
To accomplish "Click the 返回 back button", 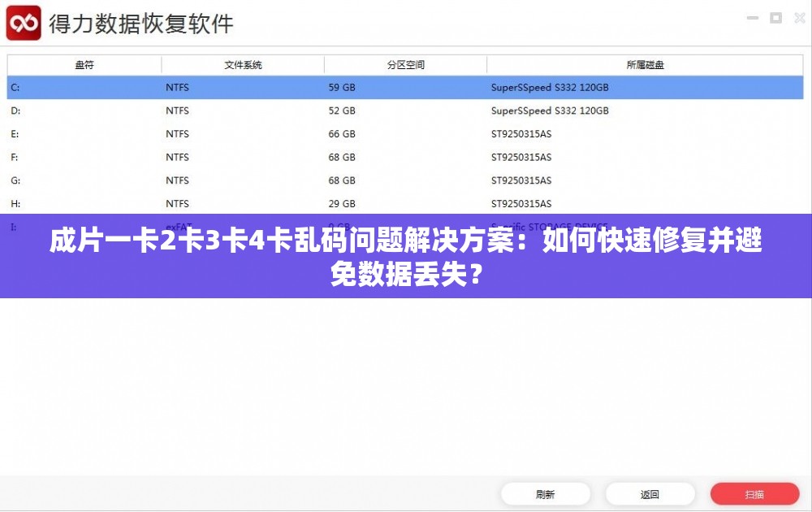I will tap(650, 493).
